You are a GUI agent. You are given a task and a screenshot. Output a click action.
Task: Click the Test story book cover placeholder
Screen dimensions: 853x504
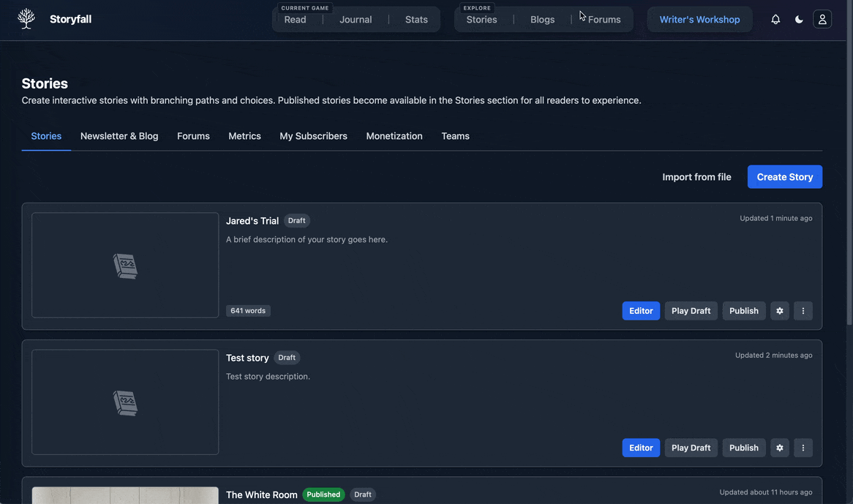125,402
